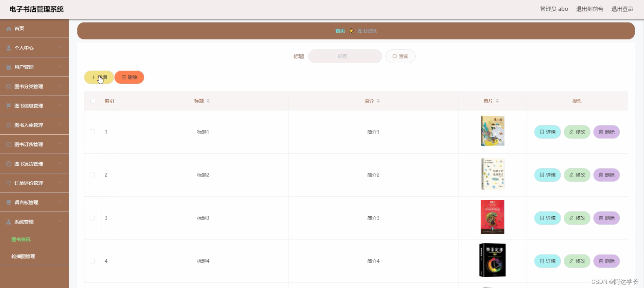Expand the 图书订货管理 menu chevron

pyautogui.click(x=60, y=144)
